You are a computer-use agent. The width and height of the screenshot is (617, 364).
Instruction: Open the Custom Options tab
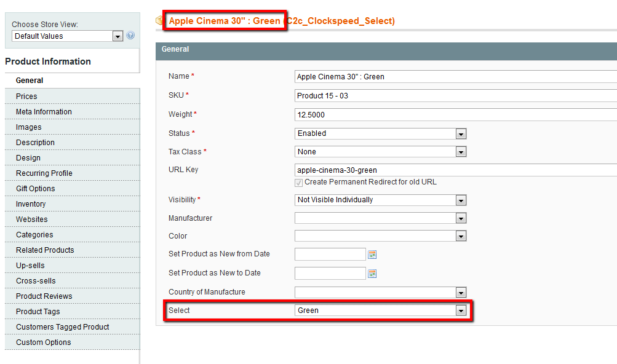[73, 342]
